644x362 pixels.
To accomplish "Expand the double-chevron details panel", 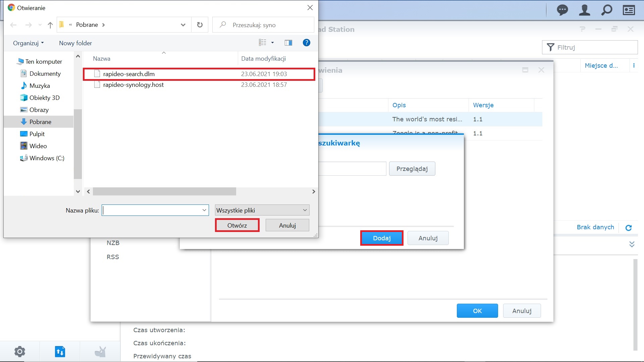I will 632,244.
